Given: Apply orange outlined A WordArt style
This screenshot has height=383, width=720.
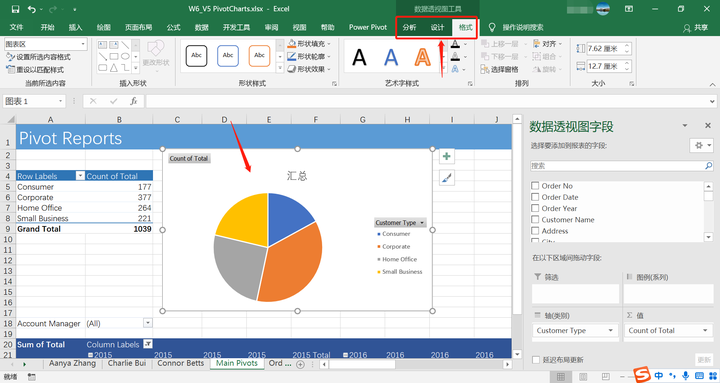Looking at the screenshot, I should point(422,58).
